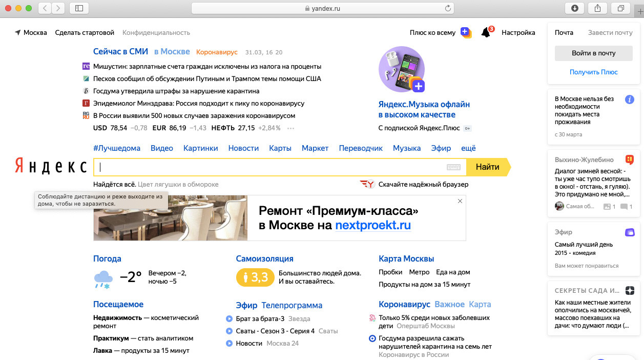Play Брат за брата-3 broadcast icon
The width and height of the screenshot is (644, 360).
[x=229, y=319]
